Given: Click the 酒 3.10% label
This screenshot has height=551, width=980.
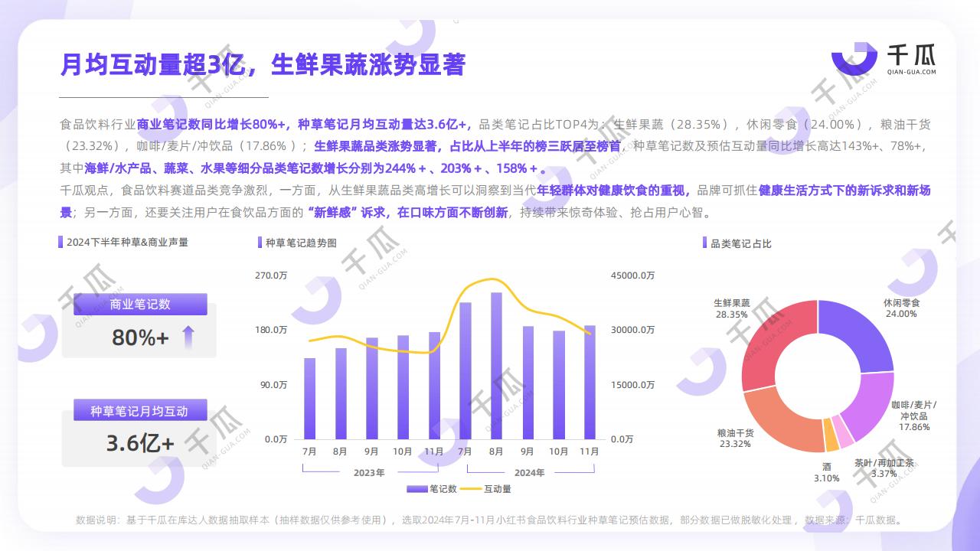Looking at the screenshot, I should (826, 472).
